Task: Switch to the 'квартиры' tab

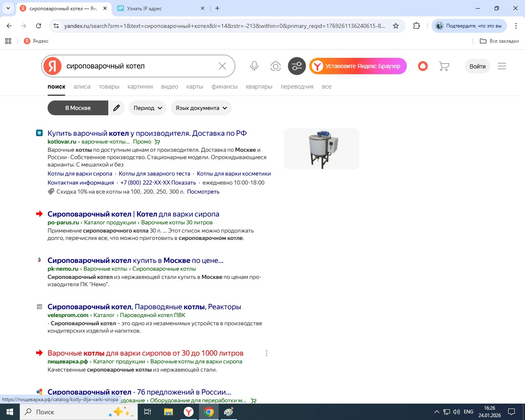Action: [259, 87]
